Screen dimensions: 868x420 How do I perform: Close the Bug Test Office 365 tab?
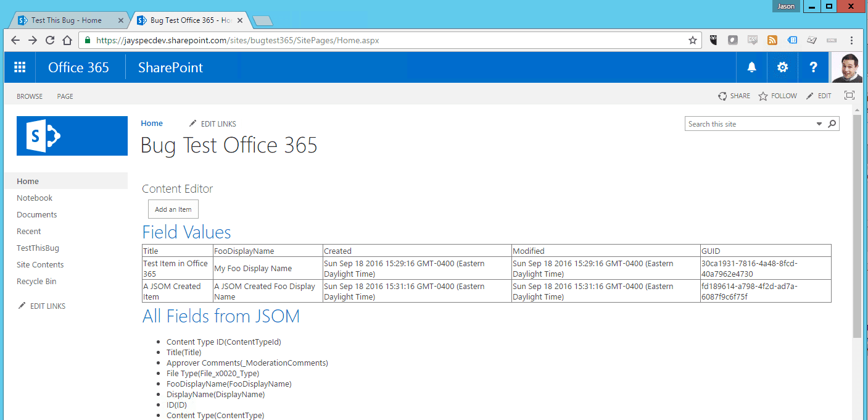(x=239, y=20)
